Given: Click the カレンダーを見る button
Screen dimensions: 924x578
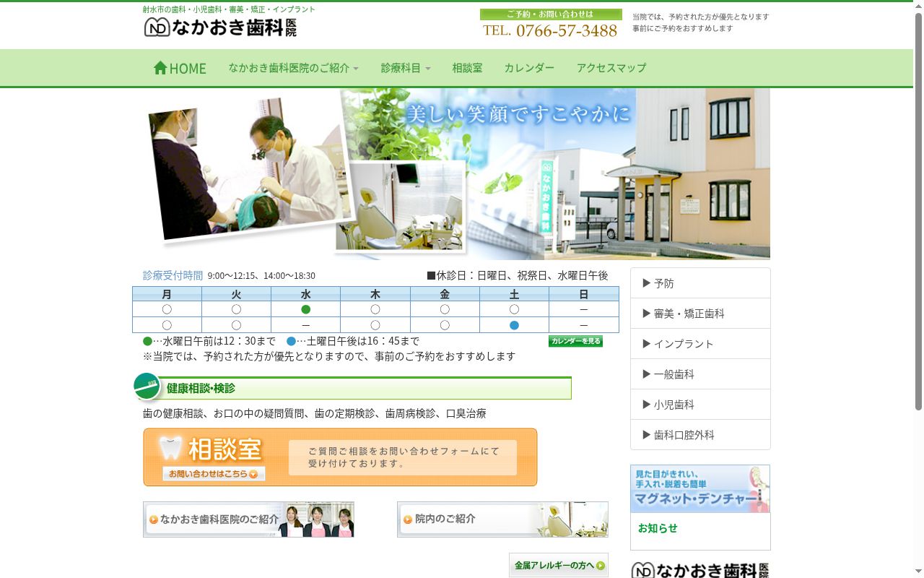Looking at the screenshot, I should click(x=575, y=341).
